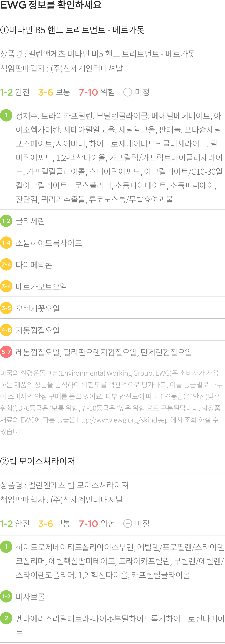The width and height of the screenshot is (225, 644).
Task: Click the 3-5 badge beside 오렌지꽃오일
Action: point(6,308)
